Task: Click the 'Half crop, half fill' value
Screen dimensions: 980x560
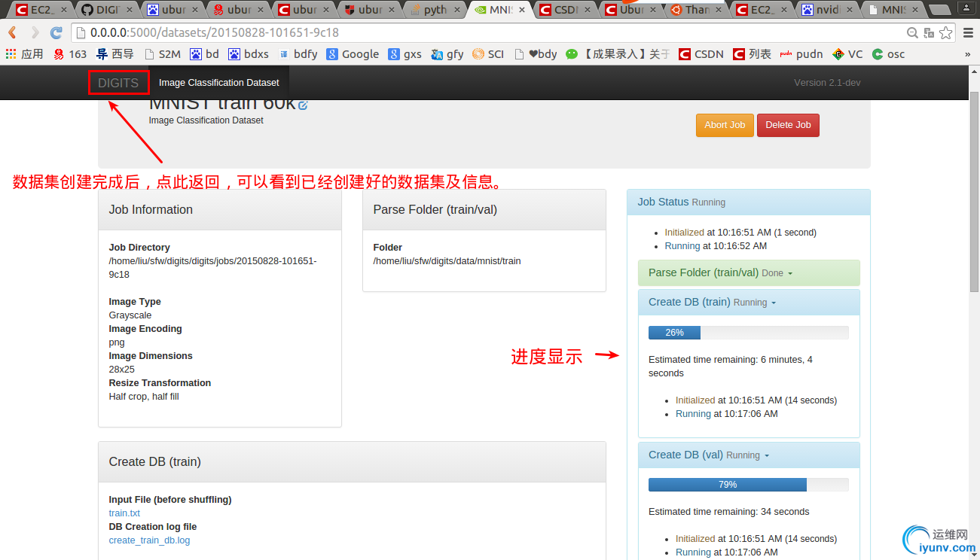Action: coord(144,397)
